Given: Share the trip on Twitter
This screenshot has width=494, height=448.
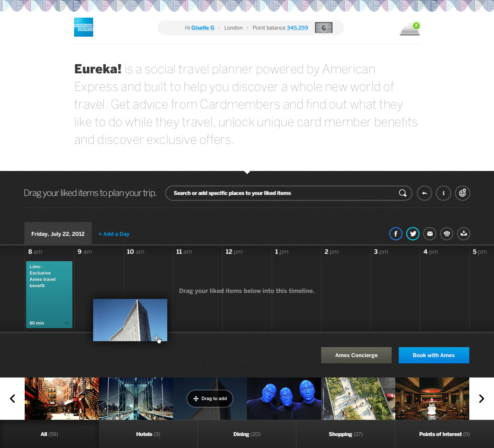Looking at the screenshot, I should [x=413, y=234].
